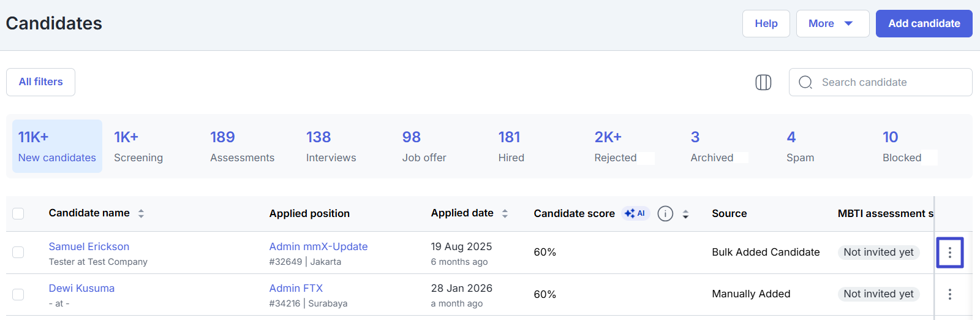Open Samuel Erickson's candidate profile link

[89, 246]
